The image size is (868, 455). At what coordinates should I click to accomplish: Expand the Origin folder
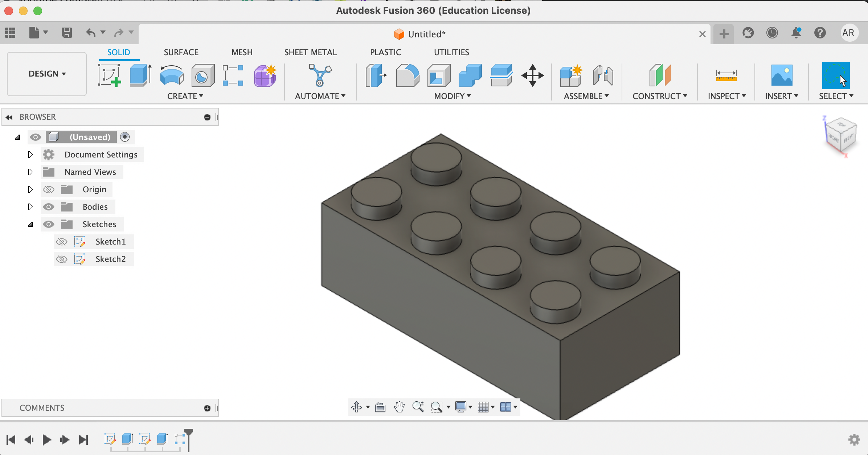pos(30,189)
